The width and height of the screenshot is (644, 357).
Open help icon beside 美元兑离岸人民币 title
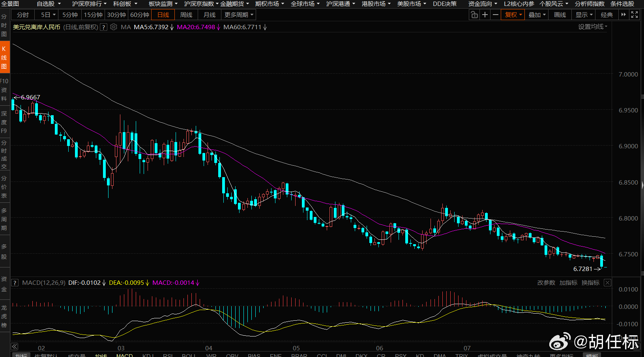103,27
